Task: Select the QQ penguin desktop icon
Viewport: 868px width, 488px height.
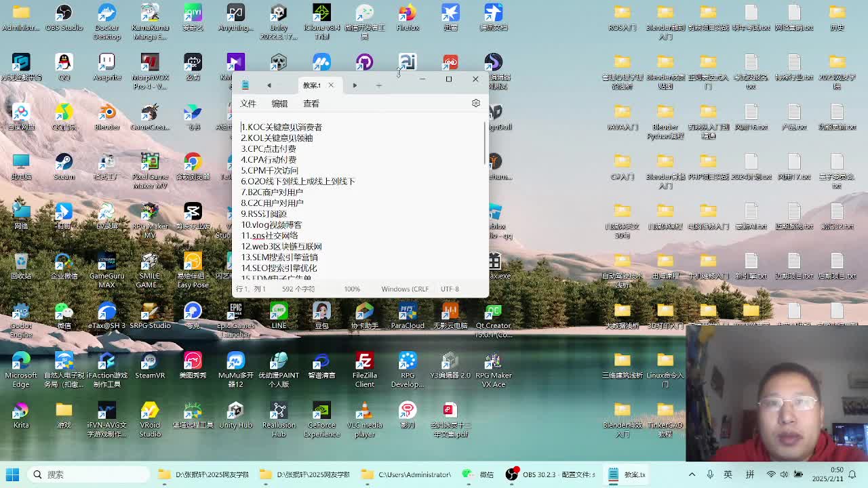Action: [64, 68]
